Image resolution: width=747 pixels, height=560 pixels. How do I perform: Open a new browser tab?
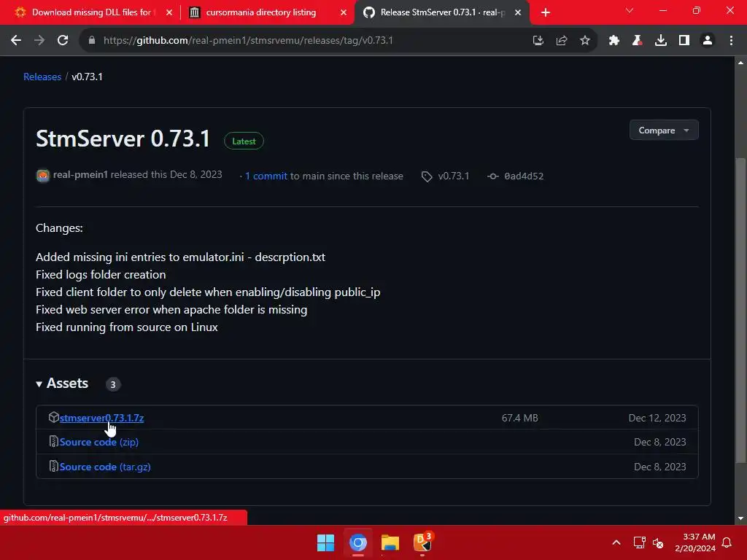[546, 12]
